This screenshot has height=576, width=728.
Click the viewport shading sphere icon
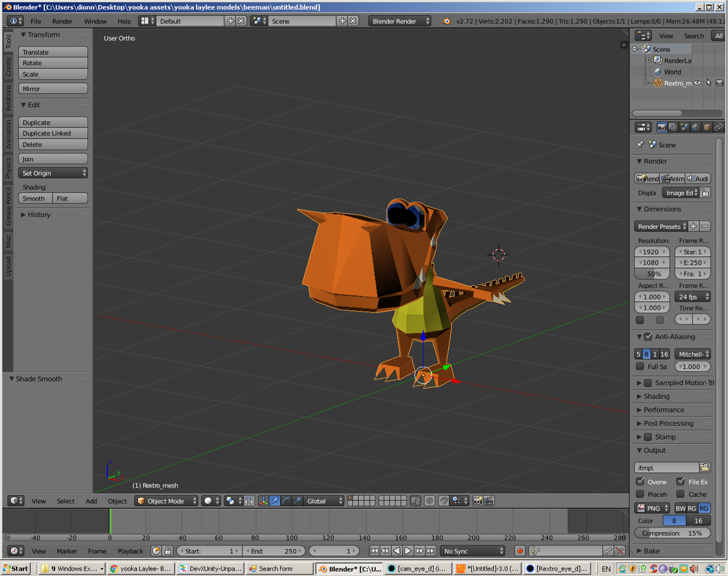211,501
